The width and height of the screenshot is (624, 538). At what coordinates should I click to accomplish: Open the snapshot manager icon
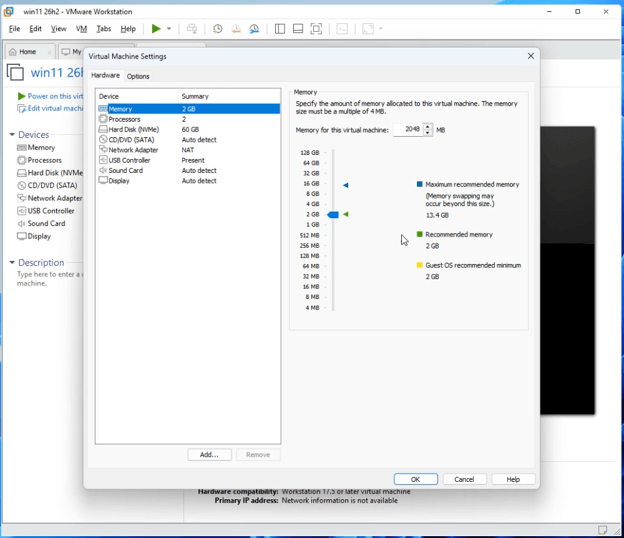coord(254,29)
